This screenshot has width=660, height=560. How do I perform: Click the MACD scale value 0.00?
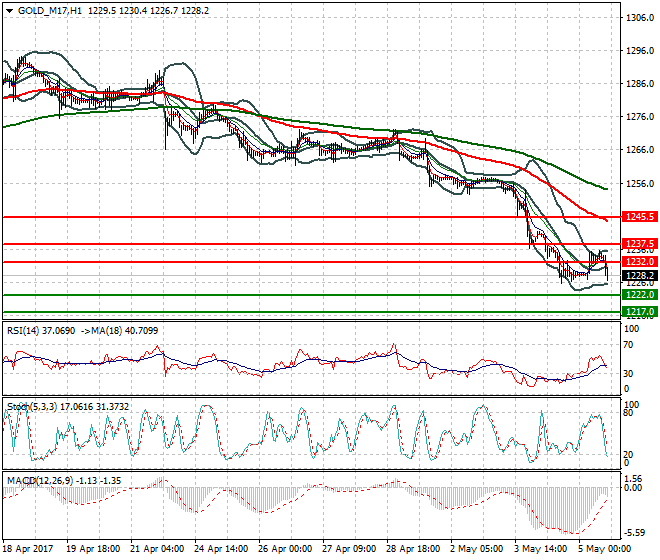click(x=634, y=488)
